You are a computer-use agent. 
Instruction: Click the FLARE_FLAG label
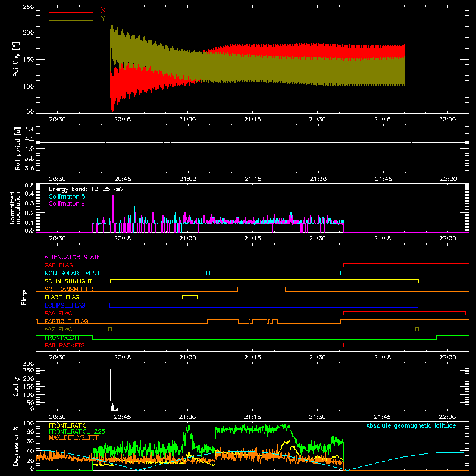tap(62, 297)
